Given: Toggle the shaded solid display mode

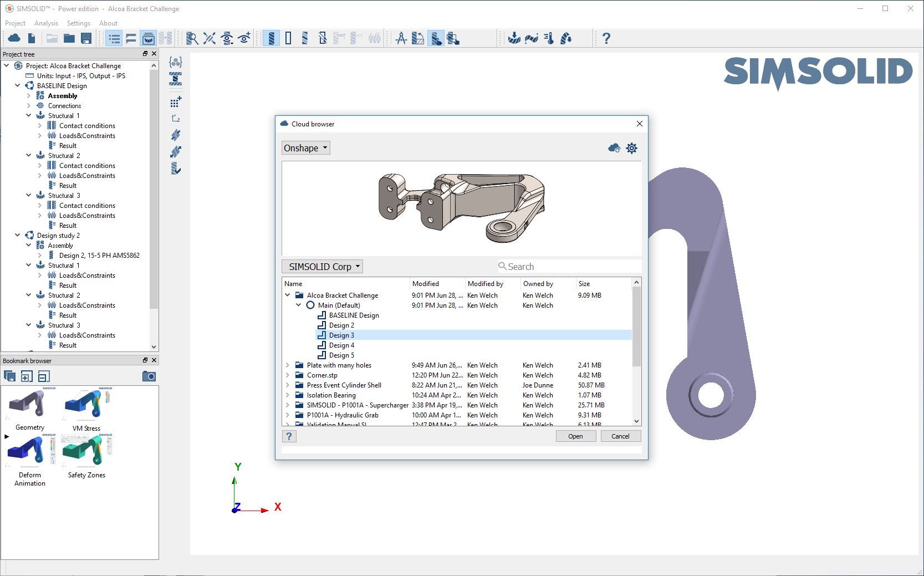Looking at the screenshot, I should 271,38.
